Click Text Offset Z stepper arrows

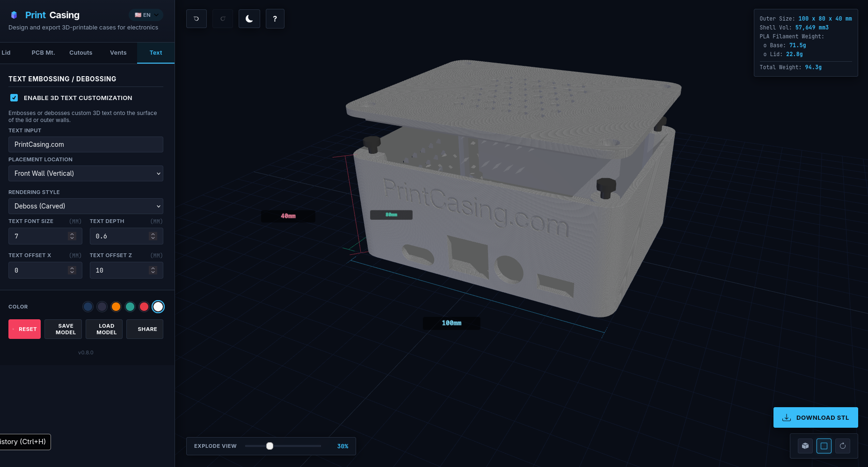(153, 270)
